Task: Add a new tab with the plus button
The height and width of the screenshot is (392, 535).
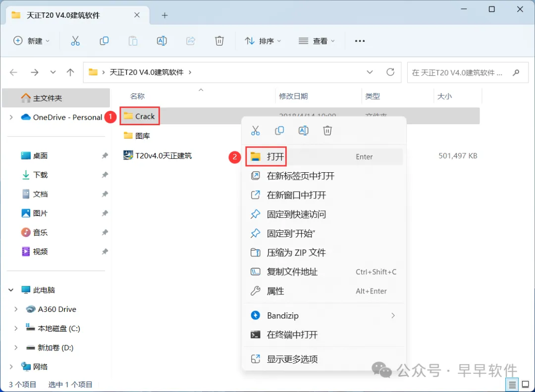Action: tap(164, 15)
